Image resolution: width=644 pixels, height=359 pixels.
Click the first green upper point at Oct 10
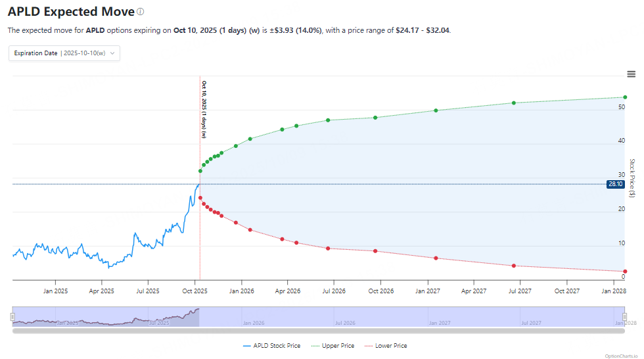(200, 171)
